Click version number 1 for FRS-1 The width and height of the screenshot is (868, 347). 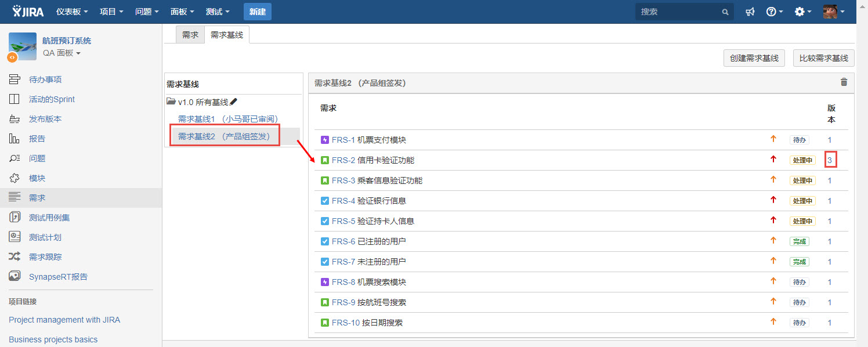coord(830,140)
